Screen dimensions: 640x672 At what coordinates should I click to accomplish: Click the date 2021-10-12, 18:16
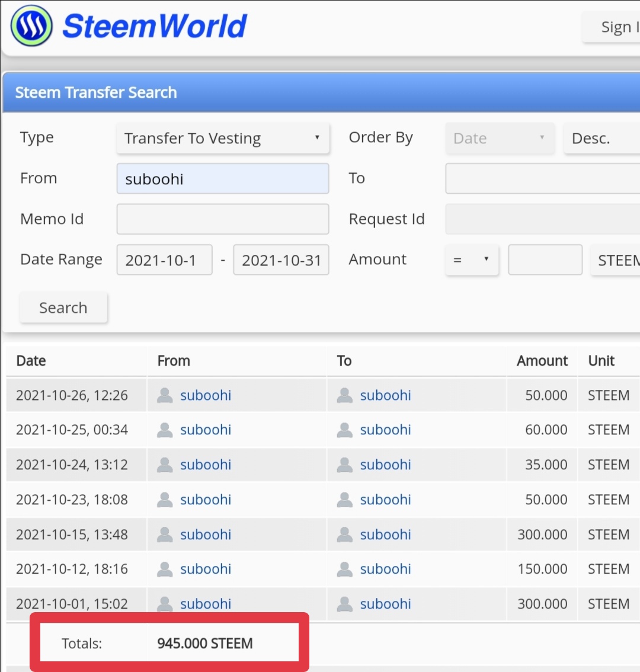(x=72, y=569)
